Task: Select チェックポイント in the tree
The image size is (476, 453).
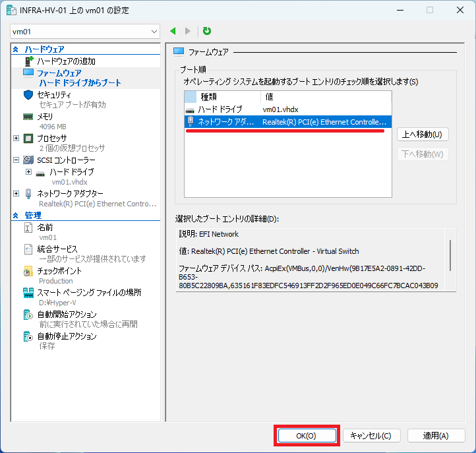Action: pos(59,271)
